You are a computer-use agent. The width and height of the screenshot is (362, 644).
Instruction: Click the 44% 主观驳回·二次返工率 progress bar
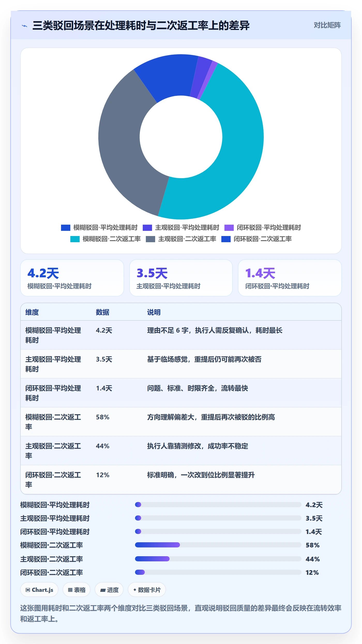pos(218,559)
